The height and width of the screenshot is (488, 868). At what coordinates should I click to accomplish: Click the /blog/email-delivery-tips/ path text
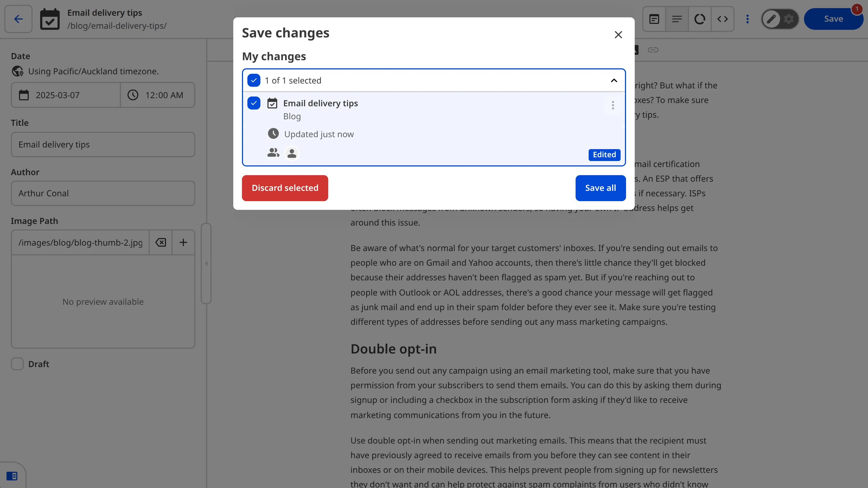coord(117,26)
